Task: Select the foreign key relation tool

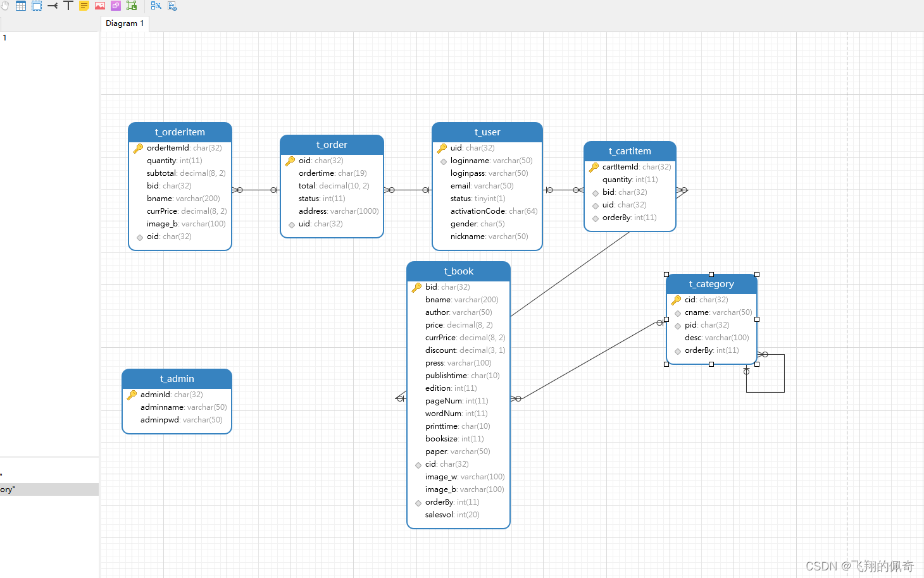Action: (53, 6)
